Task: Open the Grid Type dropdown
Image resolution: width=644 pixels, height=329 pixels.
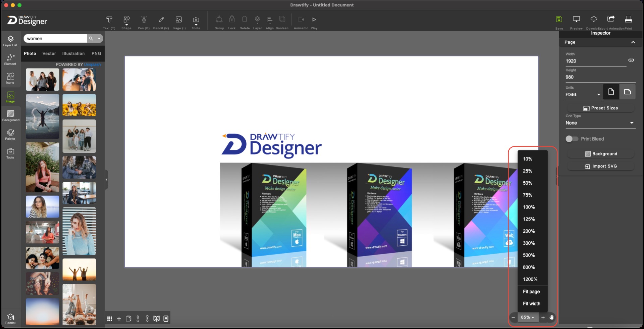Action: (x=600, y=123)
